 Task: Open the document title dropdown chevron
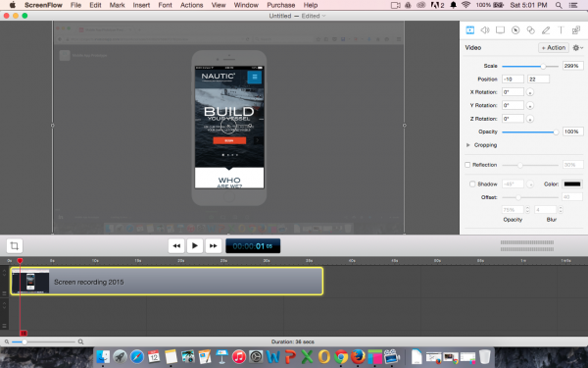323,16
